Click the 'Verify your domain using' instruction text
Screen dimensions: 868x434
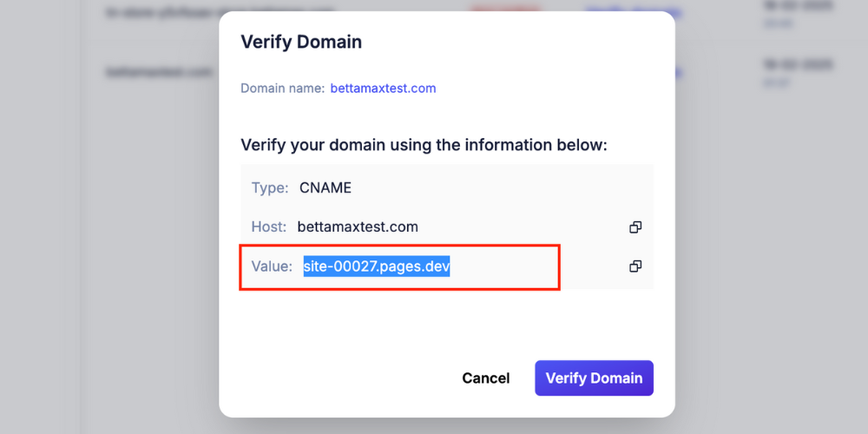(x=424, y=145)
